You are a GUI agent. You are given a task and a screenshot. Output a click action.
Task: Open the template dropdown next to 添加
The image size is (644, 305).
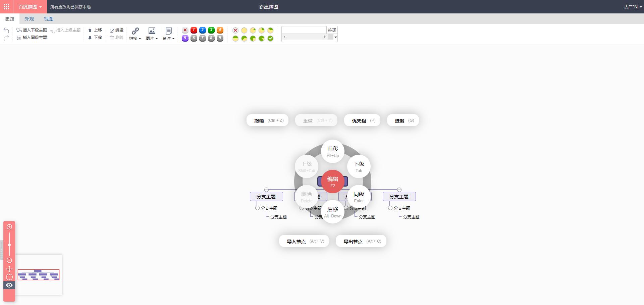coord(335,37)
